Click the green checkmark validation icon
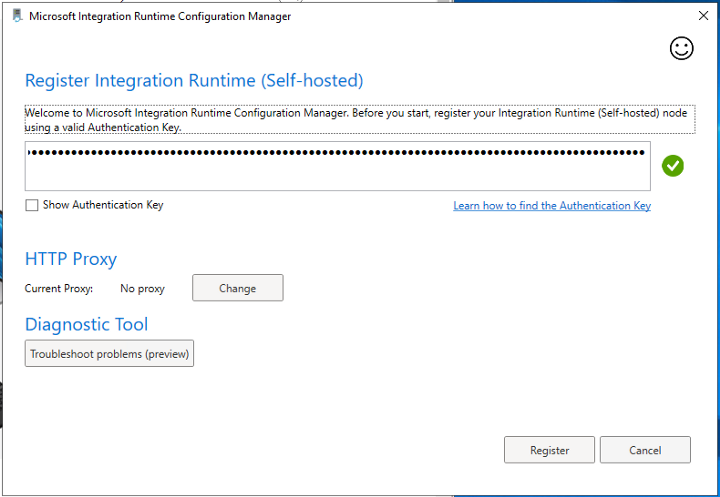The height and width of the screenshot is (497, 720). (x=673, y=166)
